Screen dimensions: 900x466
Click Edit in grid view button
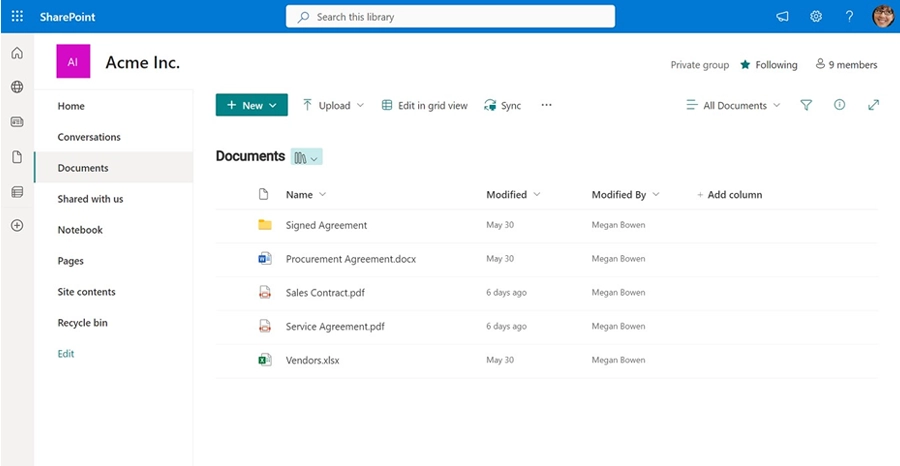(425, 106)
